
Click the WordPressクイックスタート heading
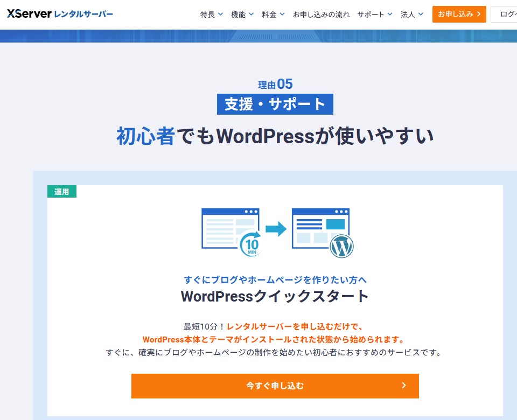point(275,296)
